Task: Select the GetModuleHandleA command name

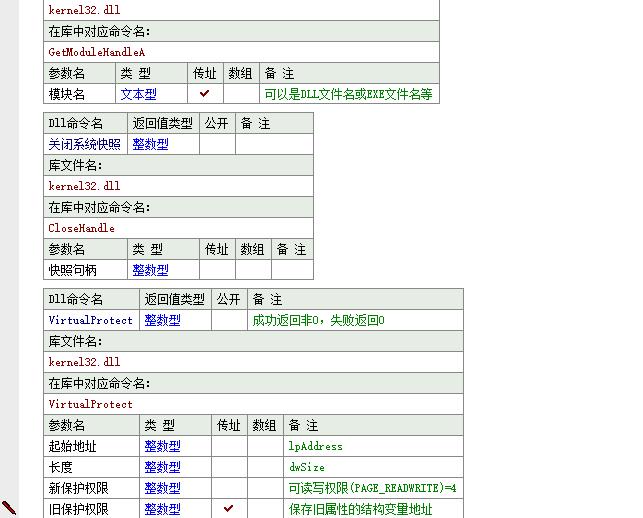Action: pos(96,52)
